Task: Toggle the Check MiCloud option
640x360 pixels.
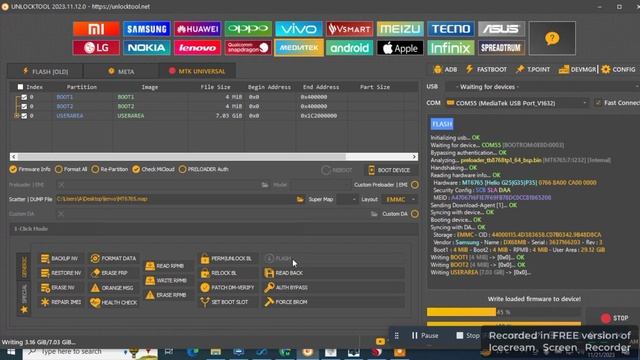Action: (153, 169)
